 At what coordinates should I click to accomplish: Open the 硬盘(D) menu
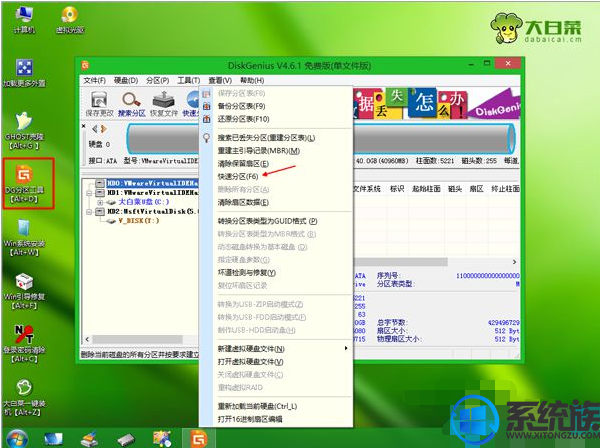126,80
